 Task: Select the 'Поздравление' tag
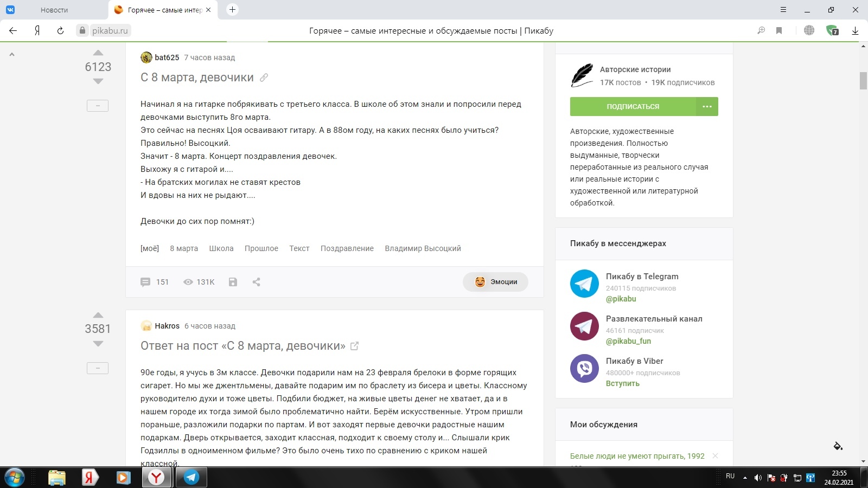pyautogui.click(x=347, y=248)
